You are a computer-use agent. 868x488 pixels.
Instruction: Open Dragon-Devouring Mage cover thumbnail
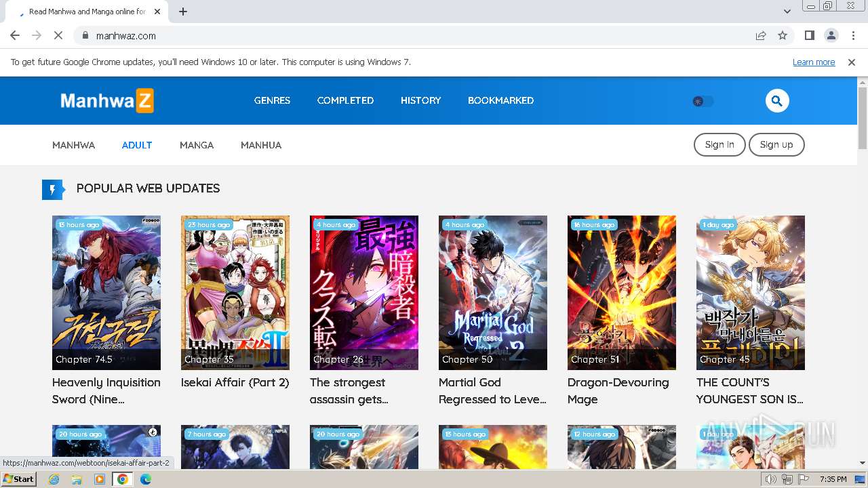coord(622,293)
